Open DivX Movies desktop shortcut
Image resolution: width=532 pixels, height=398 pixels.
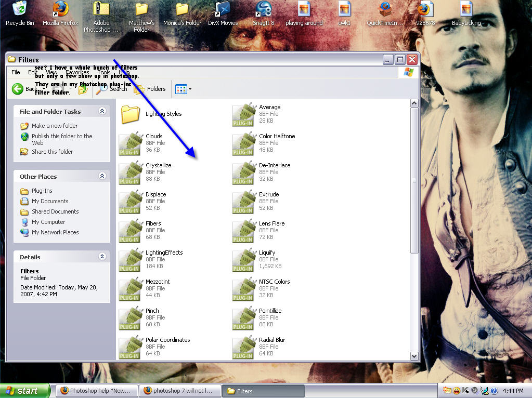pos(223,14)
